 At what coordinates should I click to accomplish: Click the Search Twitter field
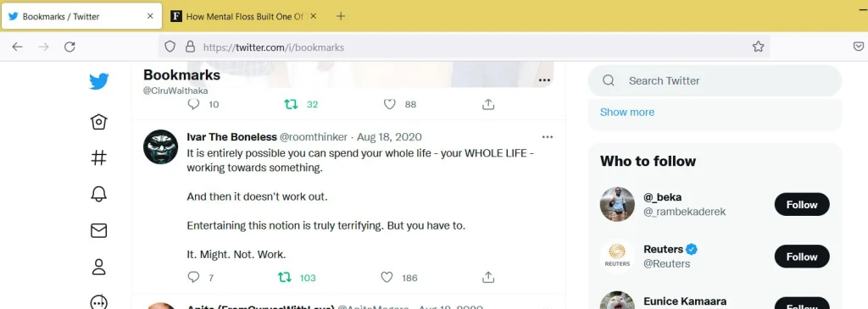coord(715,80)
